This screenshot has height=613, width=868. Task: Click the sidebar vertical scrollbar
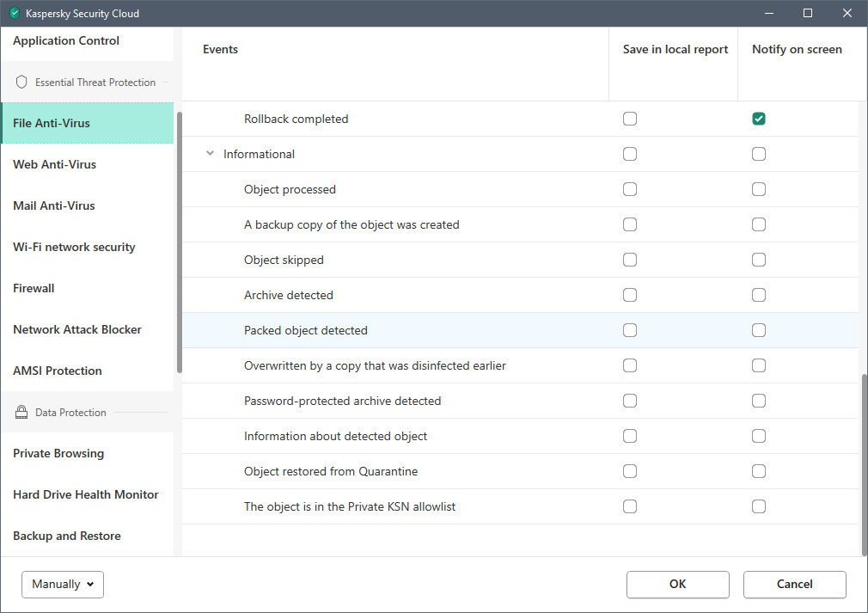(180, 242)
